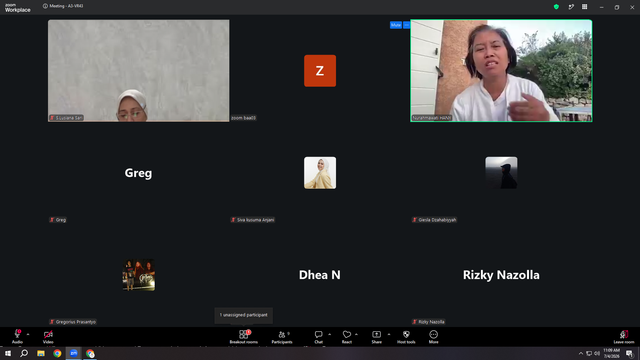Select Giesla Dzahabiyyah's silhouette profile picture
Screen dimensions: 640x360
(501, 173)
